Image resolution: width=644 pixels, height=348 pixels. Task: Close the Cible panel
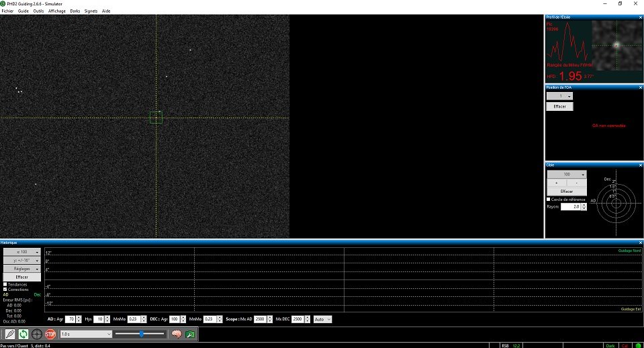click(640, 165)
